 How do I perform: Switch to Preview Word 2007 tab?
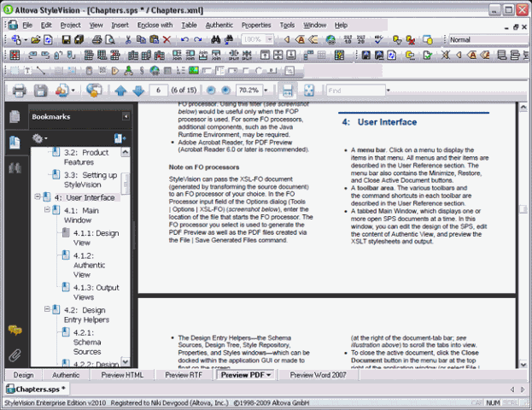(x=318, y=375)
